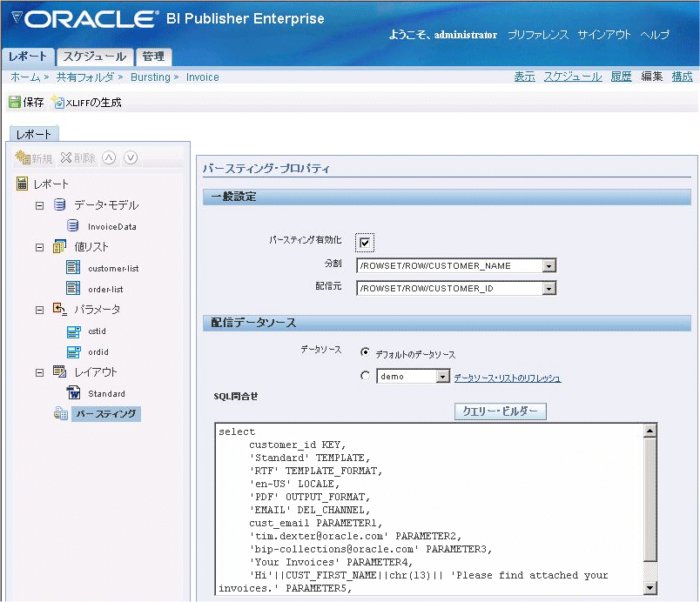Viewport: 700px width, 602px height.
Task: Open the 構成 link
Action: click(682, 77)
